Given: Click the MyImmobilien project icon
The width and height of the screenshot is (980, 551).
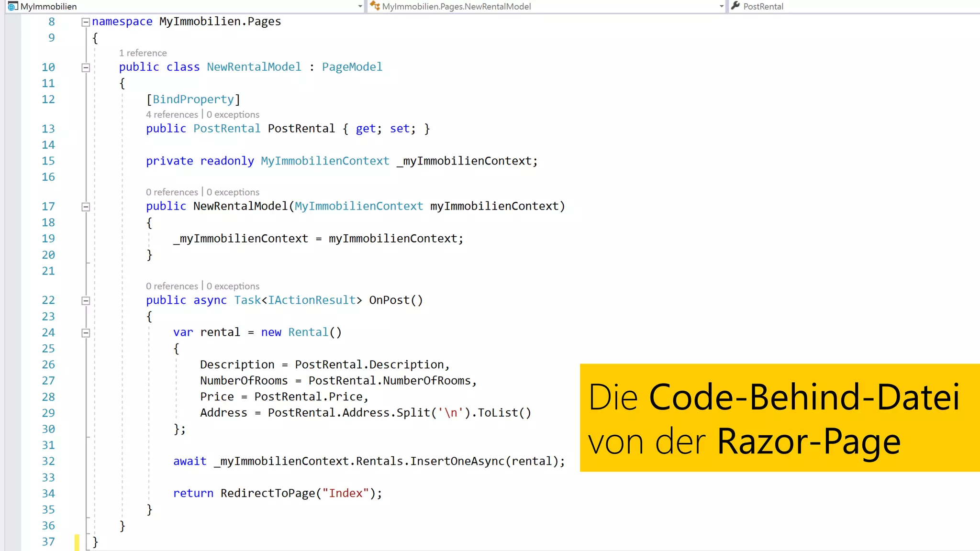Looking at the screenshot, I should point(13,6).
